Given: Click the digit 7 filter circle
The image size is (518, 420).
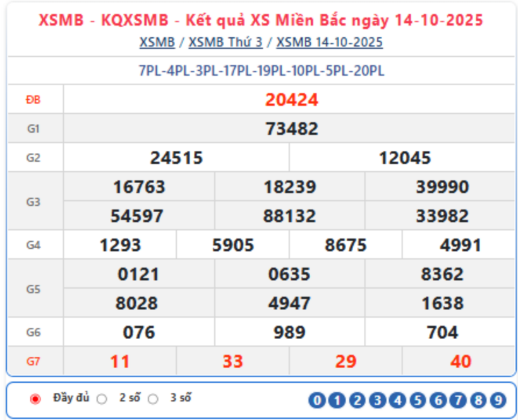Looking at the screenshot, I should (458, 400).
